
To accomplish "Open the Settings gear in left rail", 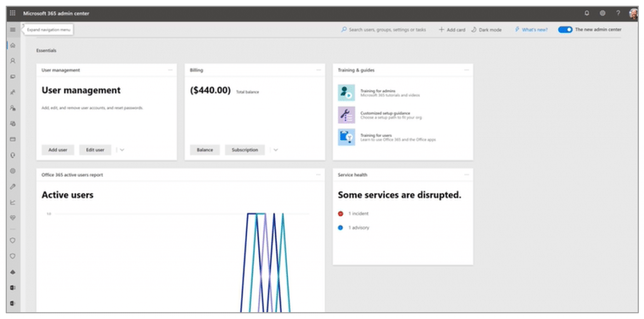I will (x=13, y=171).
